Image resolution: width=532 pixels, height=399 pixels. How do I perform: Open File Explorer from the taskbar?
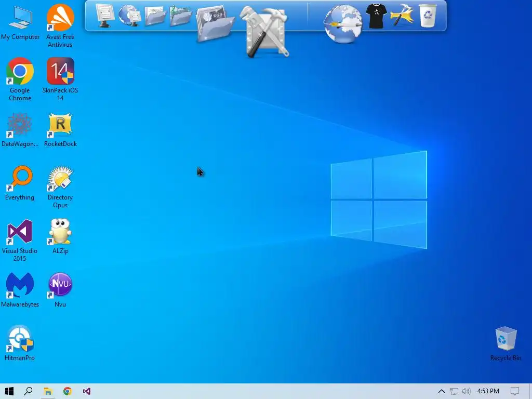click(x=48, y=391)
